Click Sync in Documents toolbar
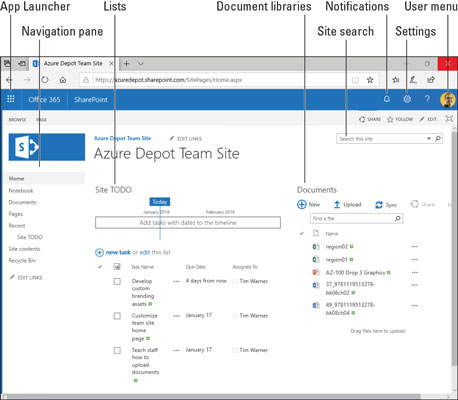The width and height of the screenshot is (458, 400). coord(386,205)
